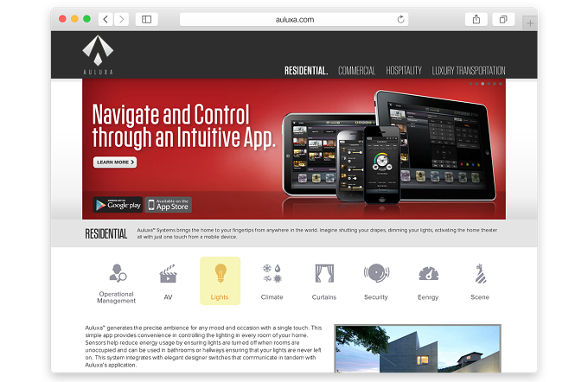
Task: Show all tabs with the tab overview button
Action: pyautogui.click(x=503, y=19)
